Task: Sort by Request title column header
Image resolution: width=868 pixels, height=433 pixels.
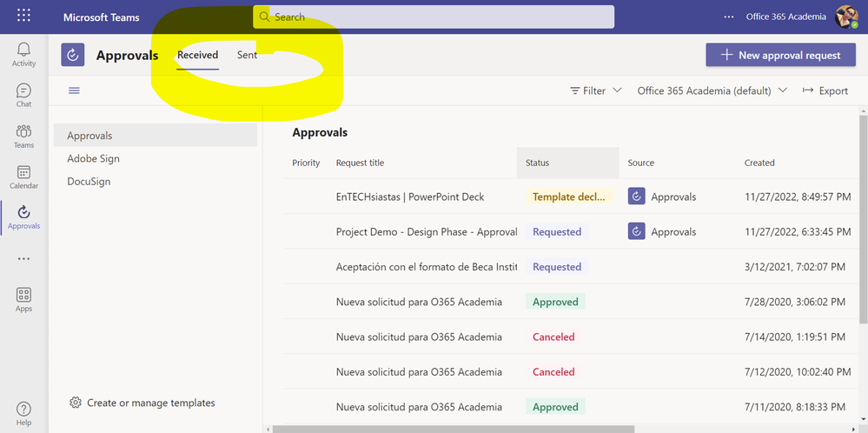Action: [360, 163]
